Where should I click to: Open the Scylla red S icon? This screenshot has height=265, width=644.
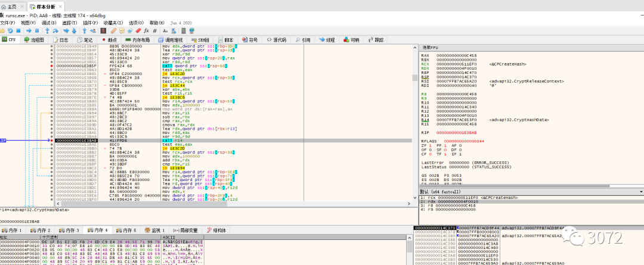point(103,31)
